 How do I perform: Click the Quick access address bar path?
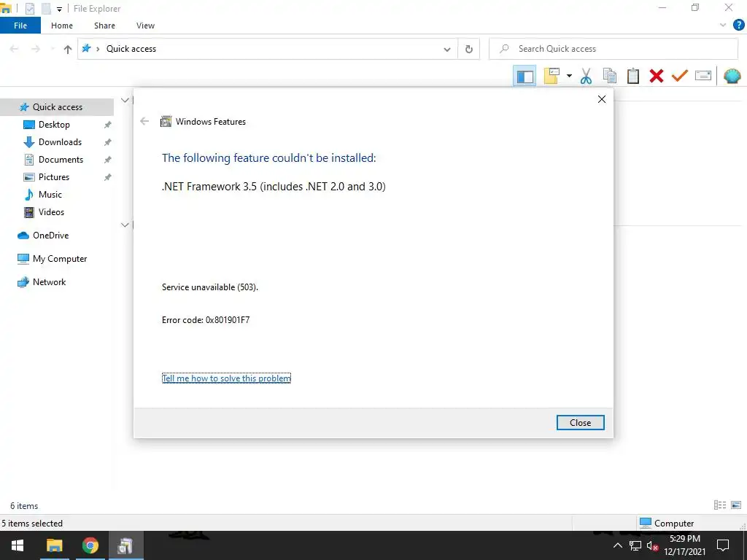coord(131,49)
